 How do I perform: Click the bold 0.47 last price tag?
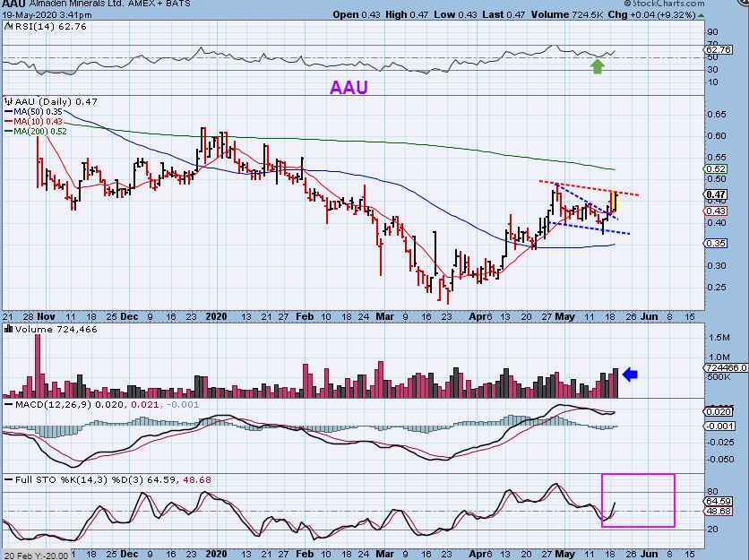[x=716, y=194]
